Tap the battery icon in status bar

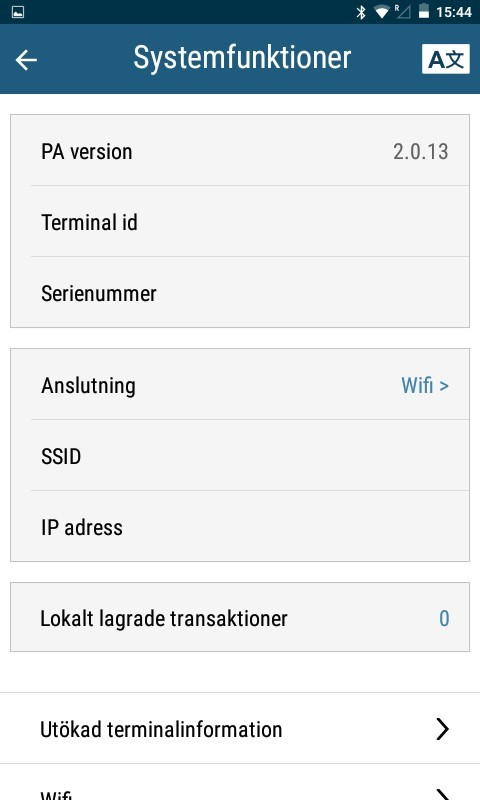pyautogui.click(x=423, y=11)
